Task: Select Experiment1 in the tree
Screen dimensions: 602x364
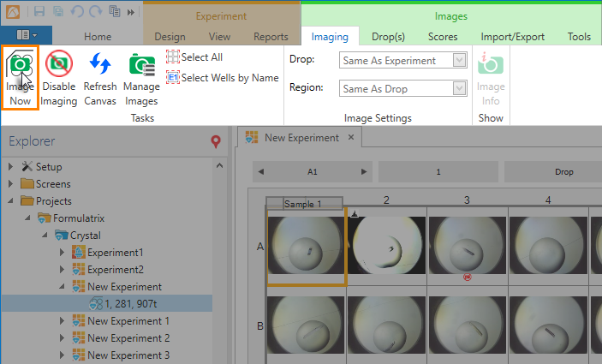Action: (108, 253)
